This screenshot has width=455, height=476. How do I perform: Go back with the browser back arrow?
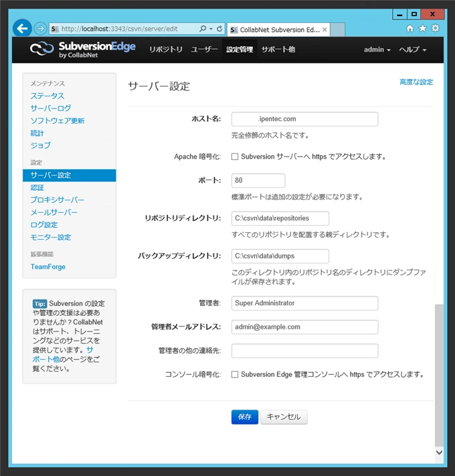point(22,29)
